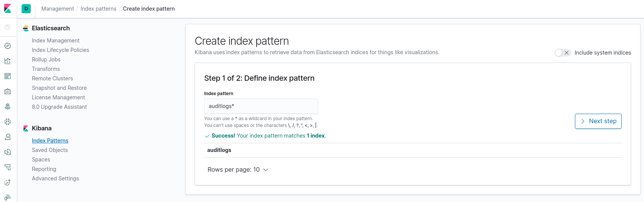Open Logs from the side navigation
Viewport: 644px width, 202px height.
8,152
